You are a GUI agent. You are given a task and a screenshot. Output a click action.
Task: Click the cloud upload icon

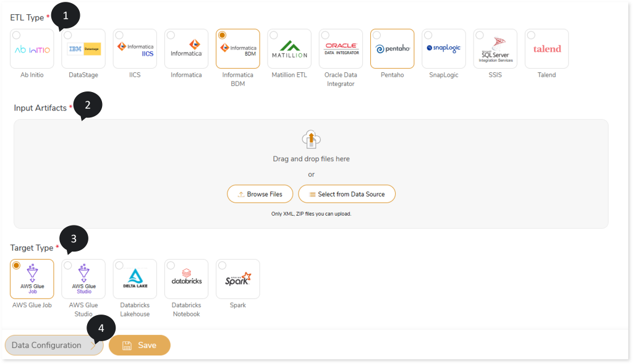coord(311,140)
